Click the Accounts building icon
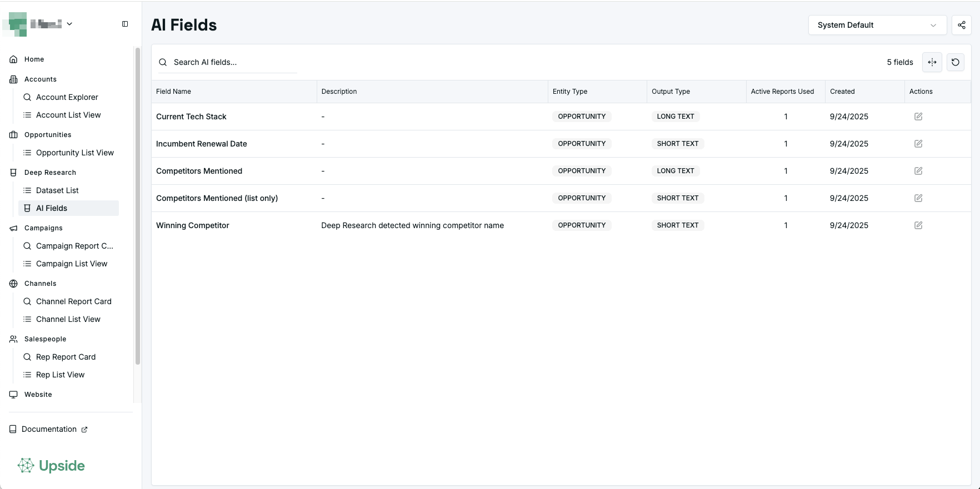Viewport: 980px width, 489px height. (x=13, y=79)
